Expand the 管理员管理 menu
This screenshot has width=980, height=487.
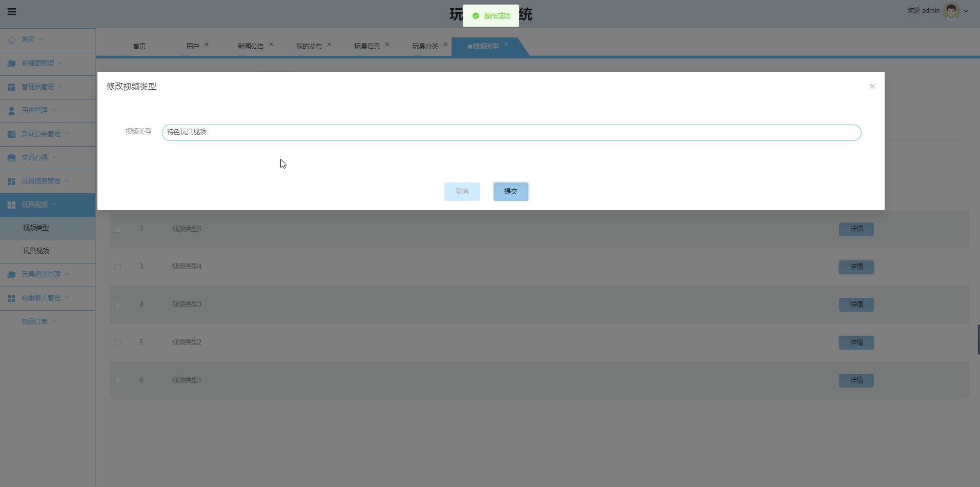click(60, 87)
